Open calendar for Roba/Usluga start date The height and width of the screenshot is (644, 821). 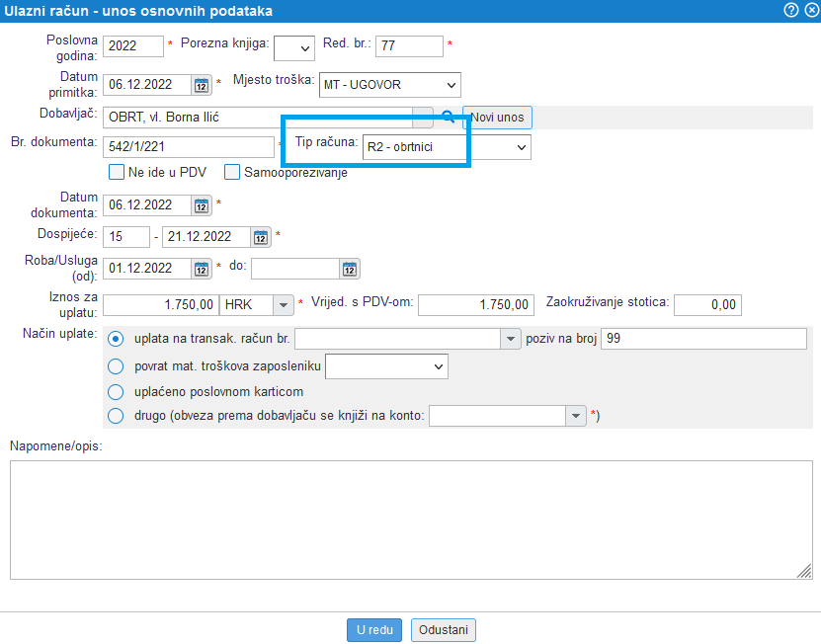coord(202,269)
